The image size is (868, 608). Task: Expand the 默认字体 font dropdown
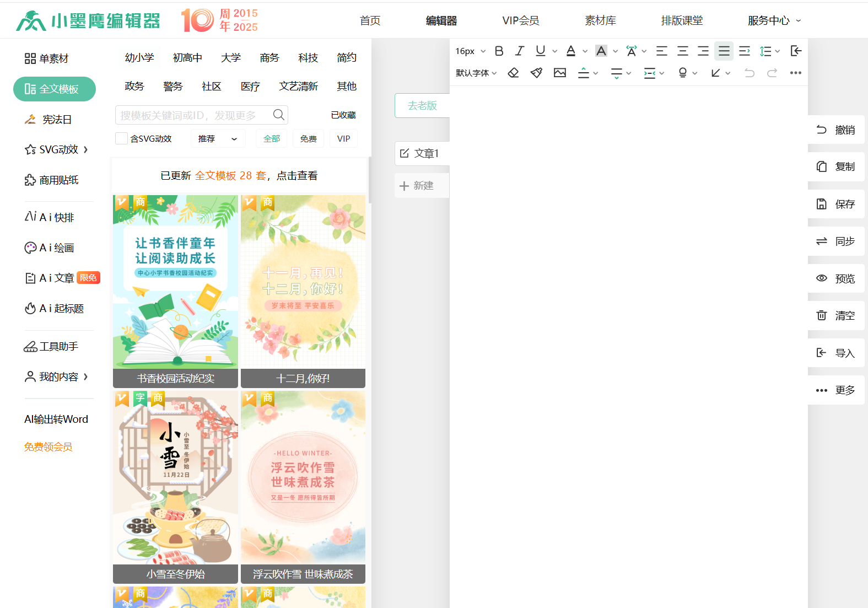pos(476,73)
